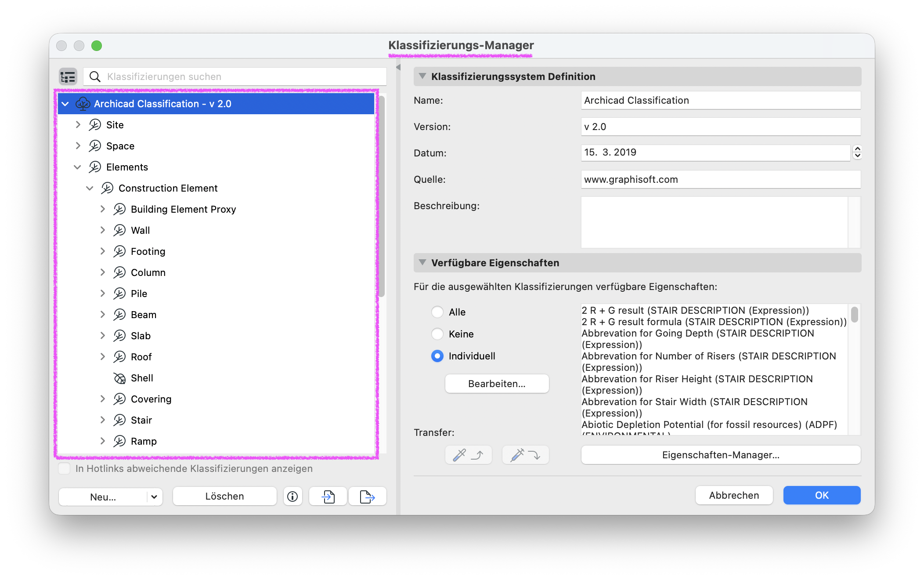
Task: Click the Quelle input field
Action: pos(721,179)
